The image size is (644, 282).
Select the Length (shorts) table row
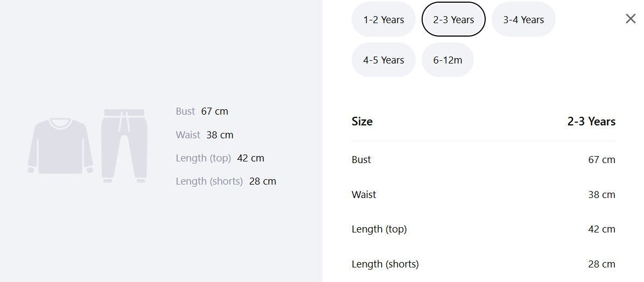coord(484,264)
